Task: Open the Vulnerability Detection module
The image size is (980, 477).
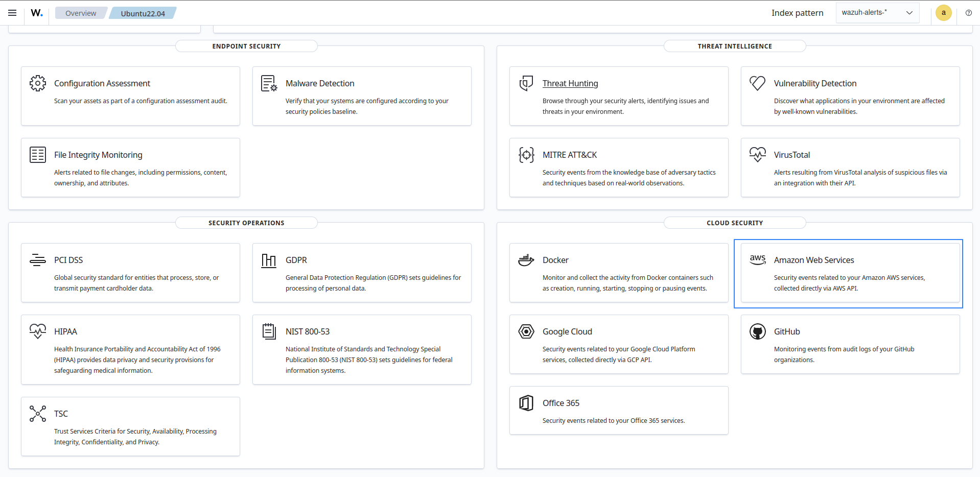Action: (814, 83)
